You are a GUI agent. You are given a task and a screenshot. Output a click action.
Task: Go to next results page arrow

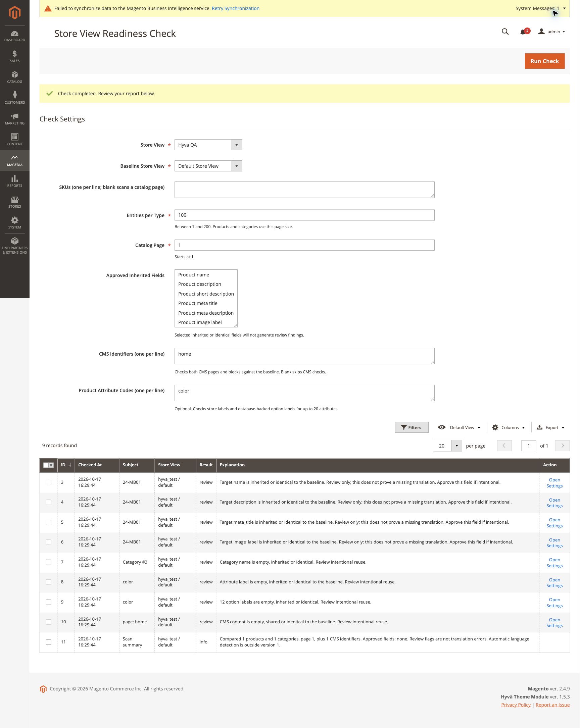pos(563,446)
